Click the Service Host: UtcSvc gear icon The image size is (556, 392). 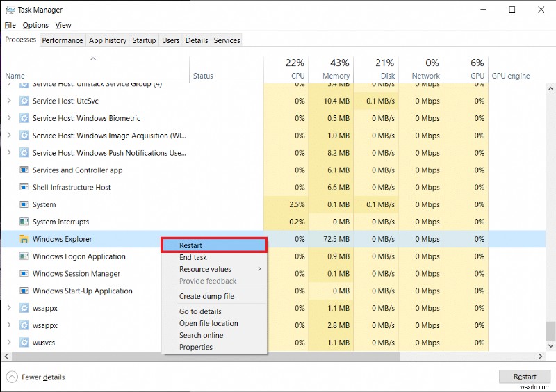point(24,101)
